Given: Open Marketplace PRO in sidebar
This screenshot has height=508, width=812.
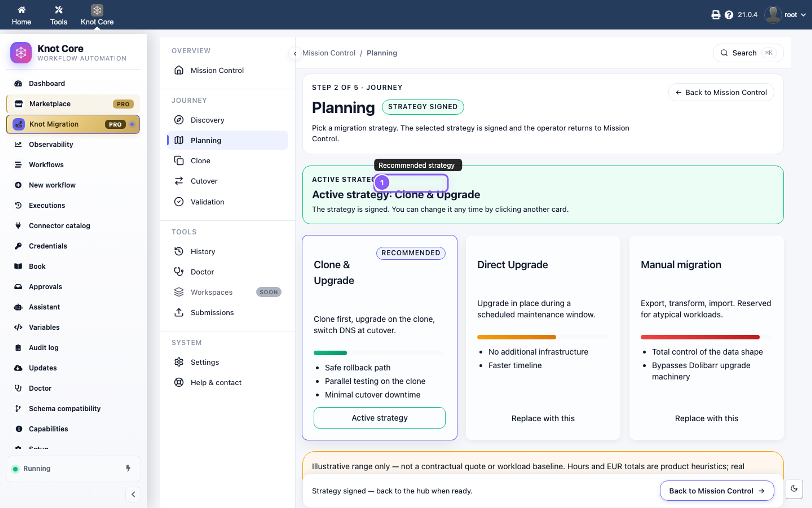Looking at the screenshot, I should tap(73, 104).
